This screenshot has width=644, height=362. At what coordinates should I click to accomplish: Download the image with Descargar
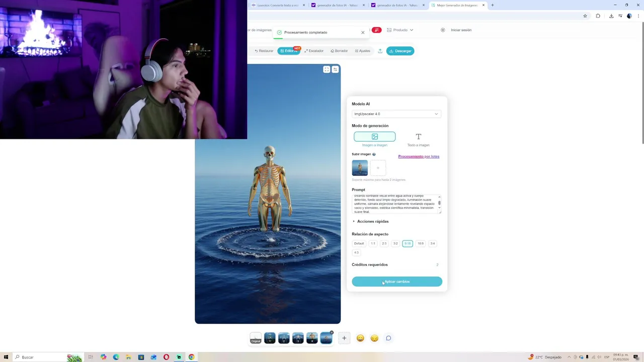click(x=400, y=51)
